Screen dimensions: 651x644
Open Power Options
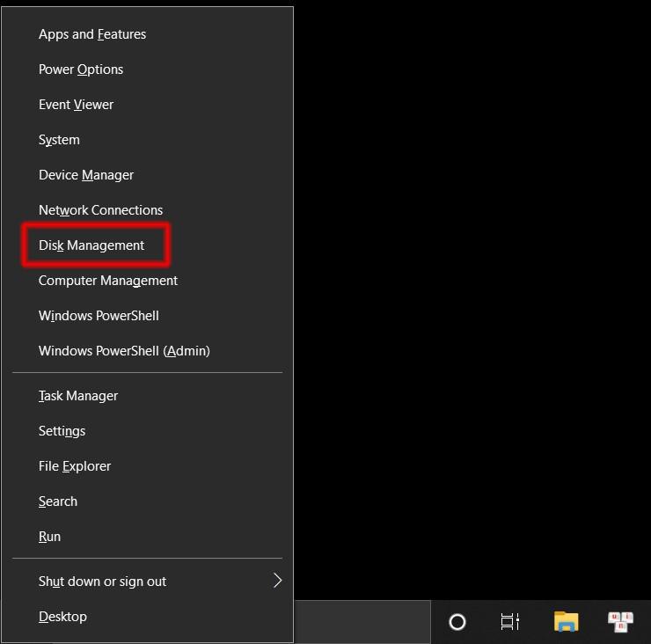[x=81, y=70]
